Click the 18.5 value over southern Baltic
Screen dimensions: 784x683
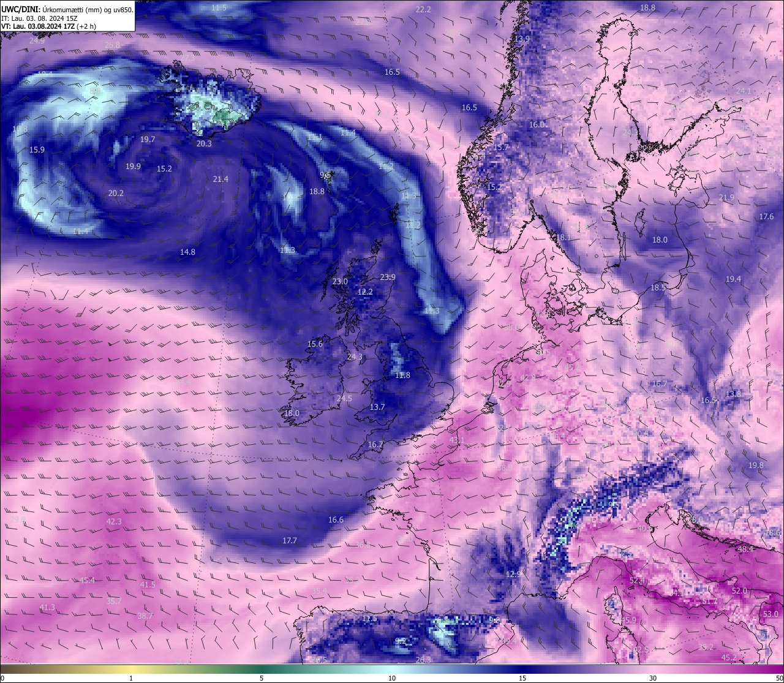(658, 288)
